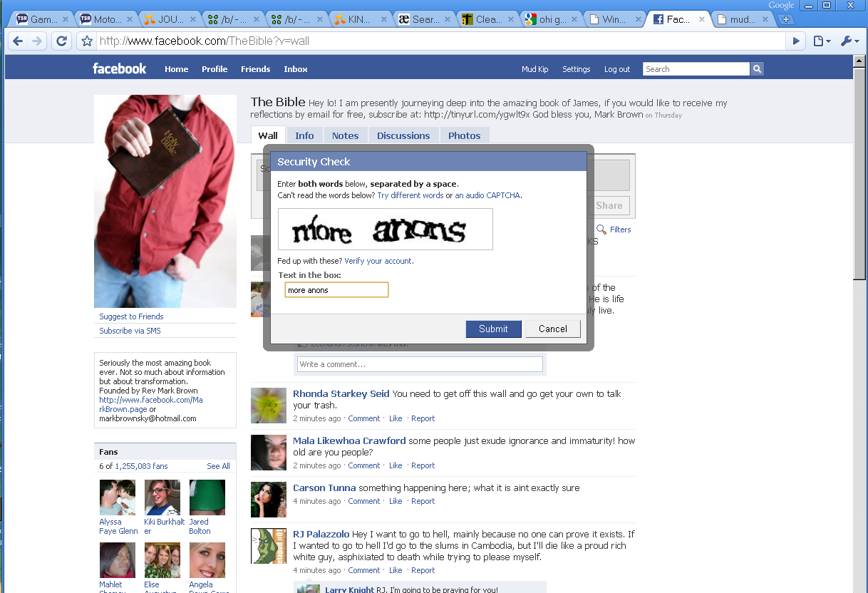
Task: Open RJ Palazzolo's profile name
Action: point(321,534)
